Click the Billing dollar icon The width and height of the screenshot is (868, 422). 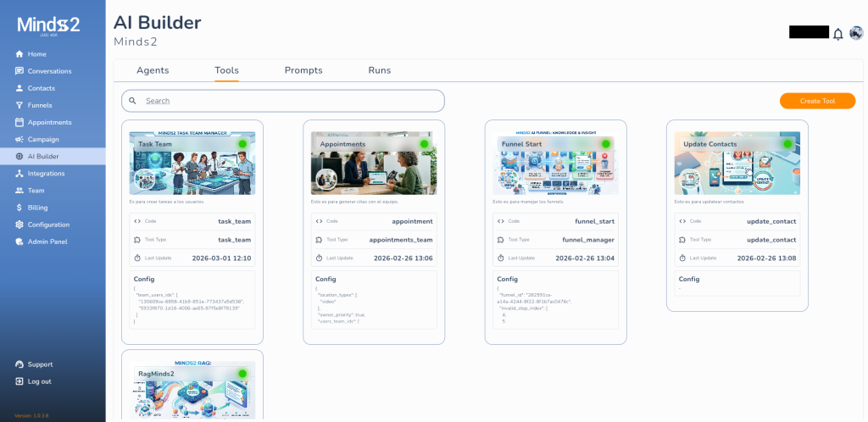coord(19,208)
